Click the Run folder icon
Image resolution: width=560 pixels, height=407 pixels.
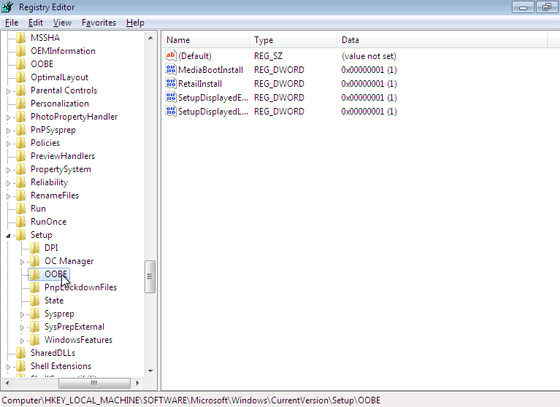21,208
